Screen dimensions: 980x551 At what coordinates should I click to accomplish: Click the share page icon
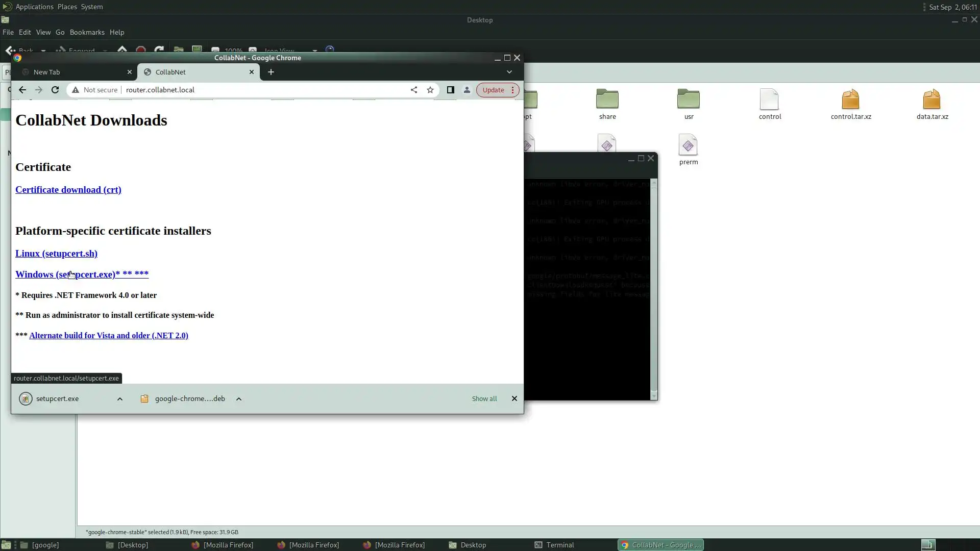click(414, 90)
